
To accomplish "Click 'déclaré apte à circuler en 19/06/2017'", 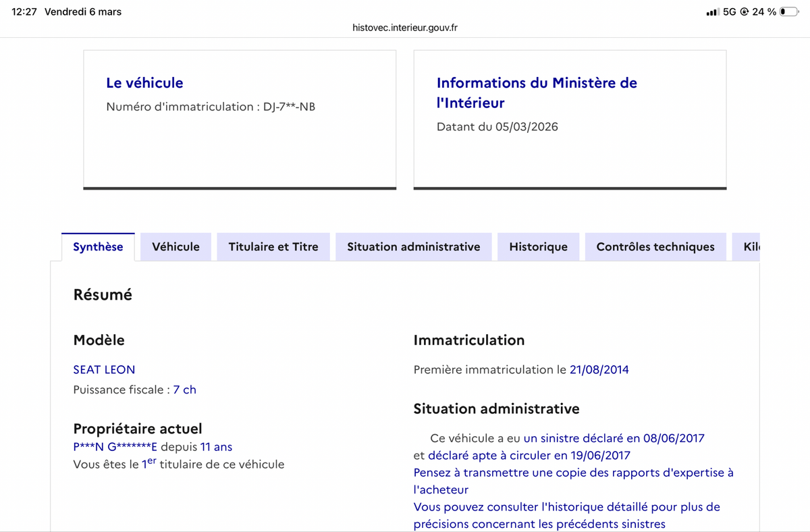I will (529, 456).
